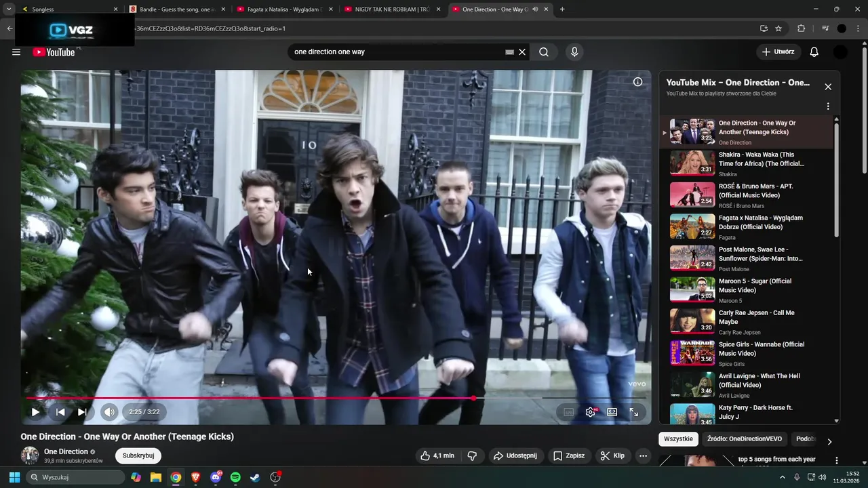Open Chrome three-dot menu
The width and height of the screenshot is (868, 488).
(858, 28)
